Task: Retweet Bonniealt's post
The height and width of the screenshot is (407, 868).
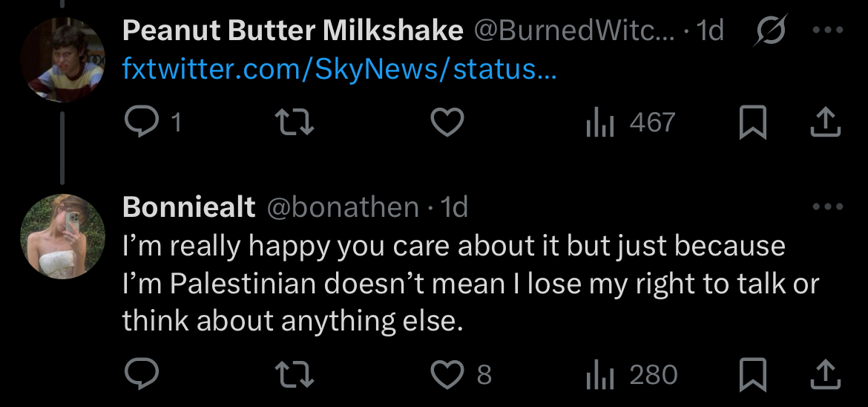Action: (295, 374)
